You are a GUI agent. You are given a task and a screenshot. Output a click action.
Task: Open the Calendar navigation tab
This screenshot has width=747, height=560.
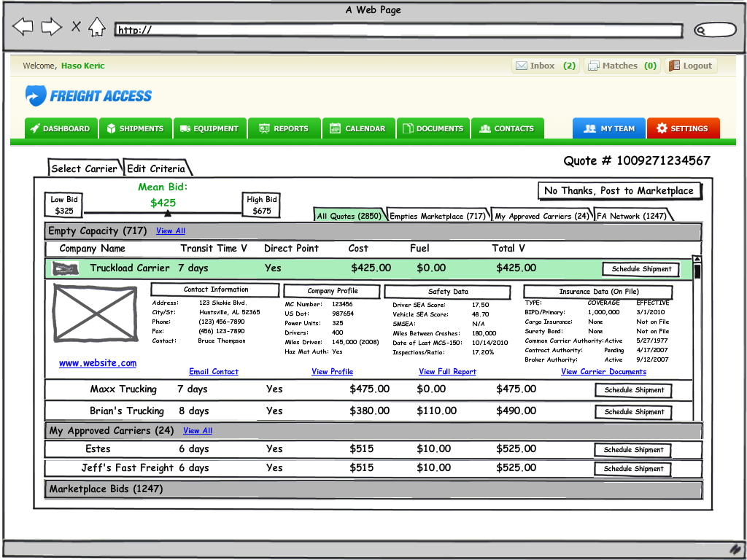(357, 128)
